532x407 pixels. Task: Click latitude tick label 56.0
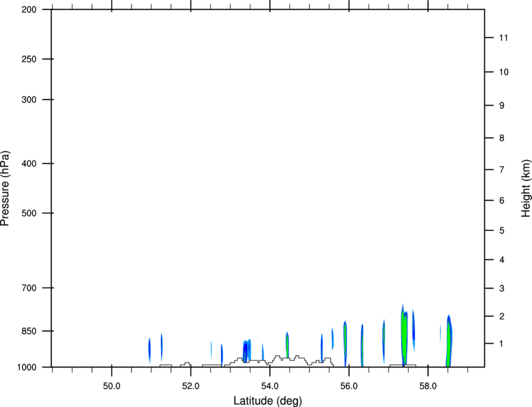(x=349, y=386)
